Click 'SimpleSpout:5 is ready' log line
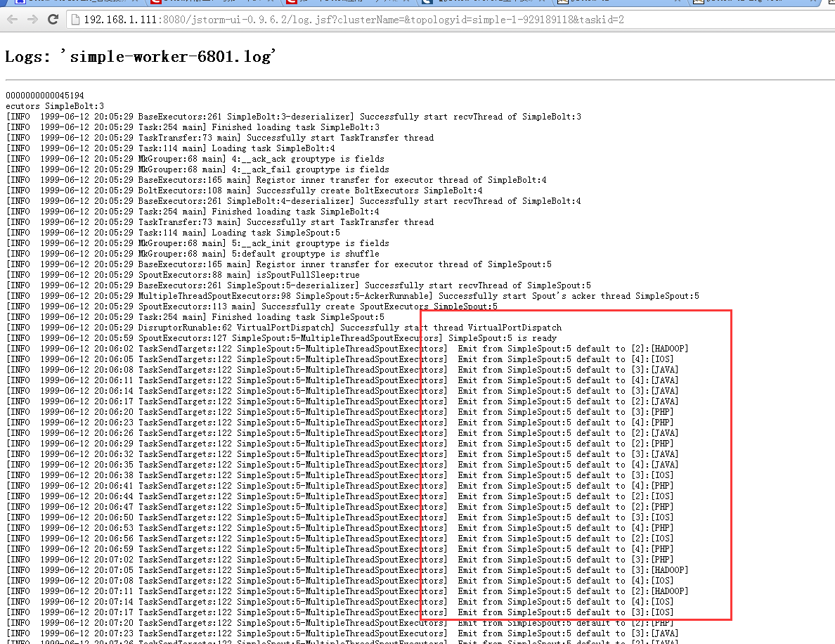The image size is (835, 644). (x=281, y=338)
